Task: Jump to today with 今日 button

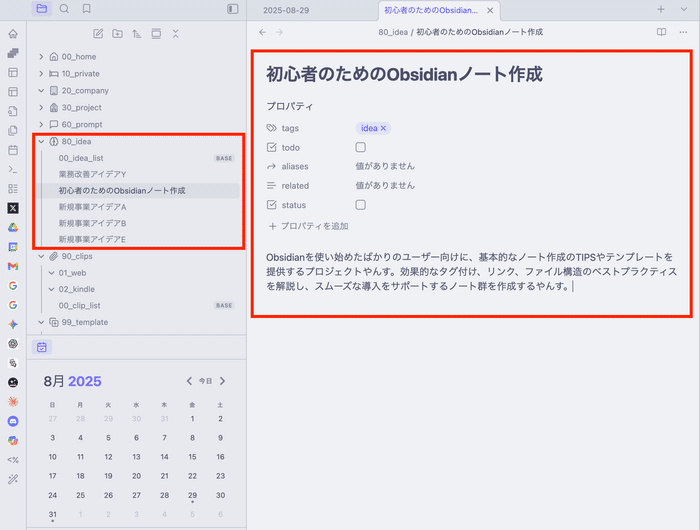Action: point(205,381)
